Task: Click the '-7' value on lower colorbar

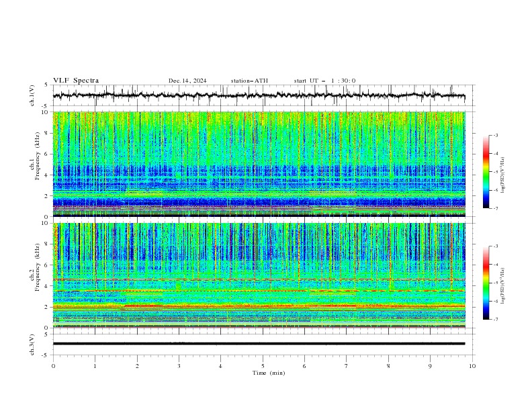Action: tap(495, 320)
